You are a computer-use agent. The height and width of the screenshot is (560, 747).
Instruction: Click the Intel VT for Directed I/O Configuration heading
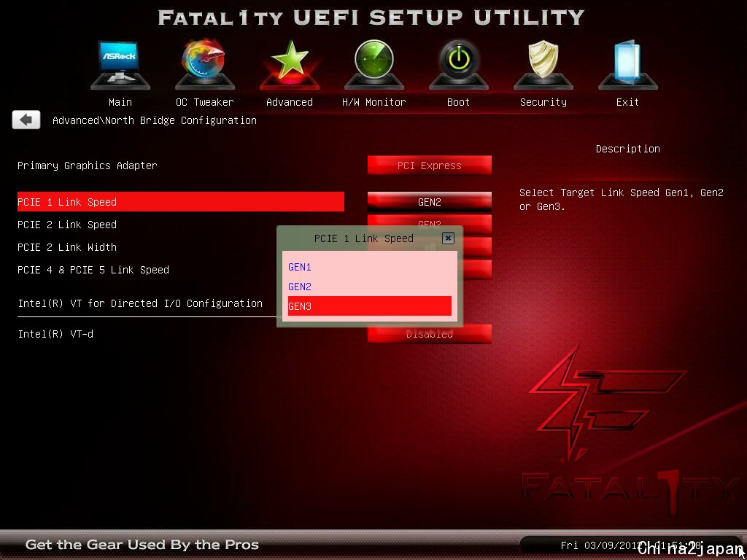tap(140, 303)
